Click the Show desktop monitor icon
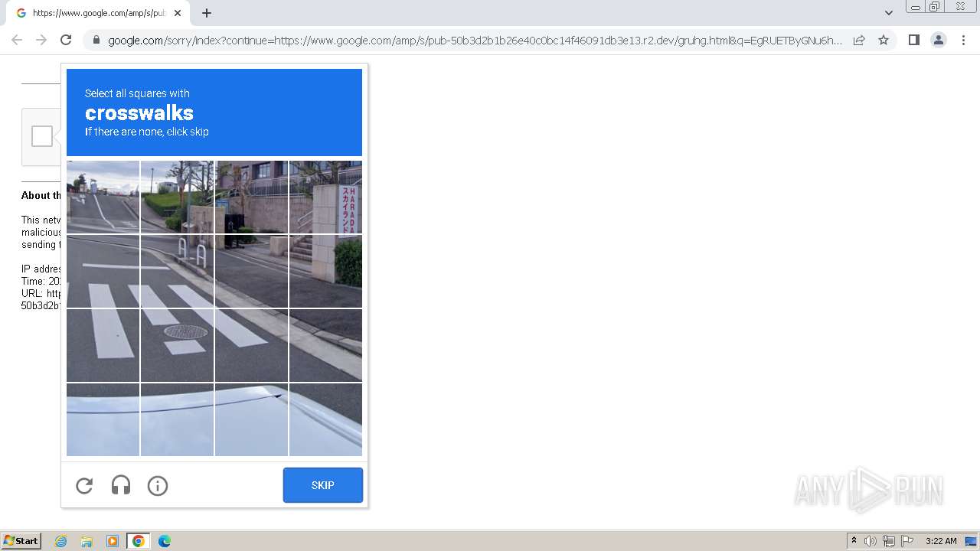Image resolution: width=980 pixels, height=551 pixels. pos(971,541)
